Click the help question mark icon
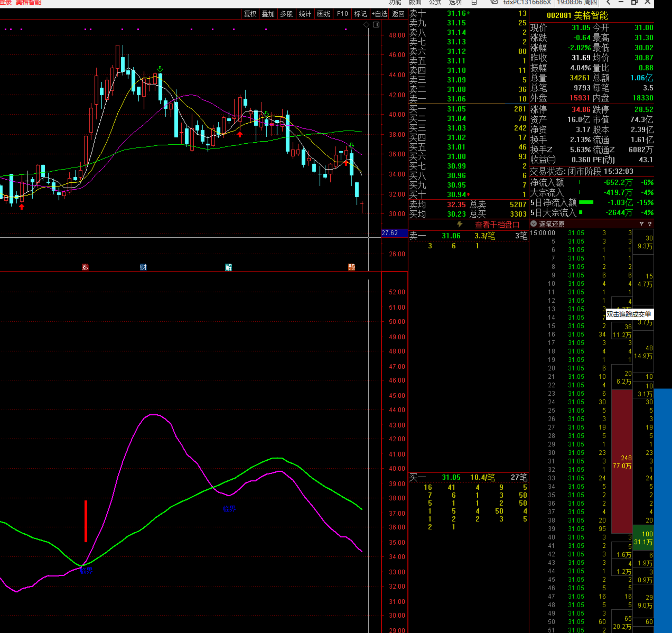The width and height of the screenshot is (672, 633). pos(650,224)
